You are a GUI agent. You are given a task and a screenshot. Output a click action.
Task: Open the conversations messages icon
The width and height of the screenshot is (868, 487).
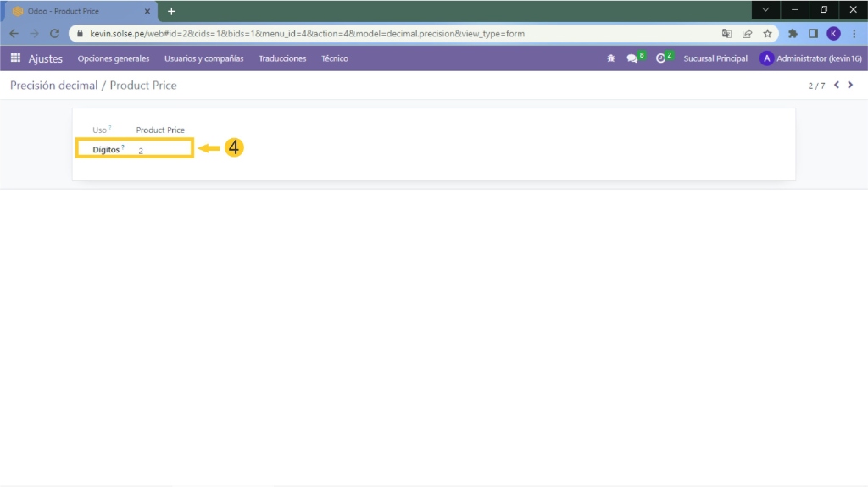pyautogui.click(x=632, y=58)
